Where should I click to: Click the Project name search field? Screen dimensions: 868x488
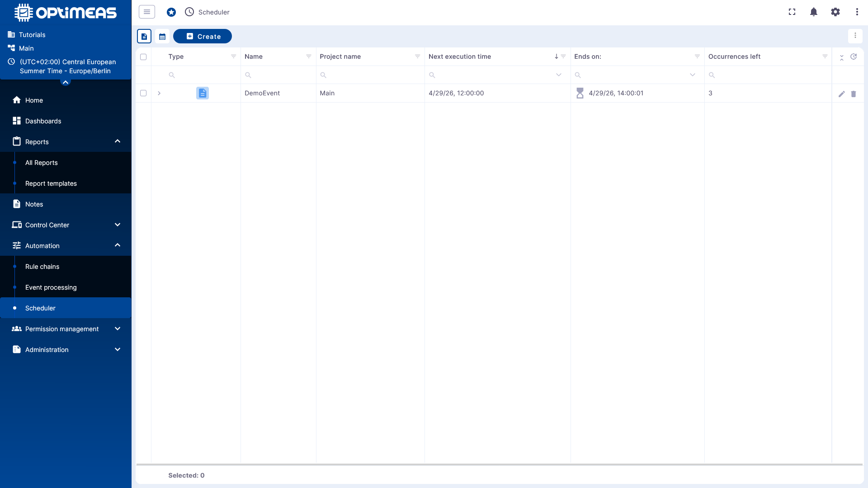(x=370, y=75)
